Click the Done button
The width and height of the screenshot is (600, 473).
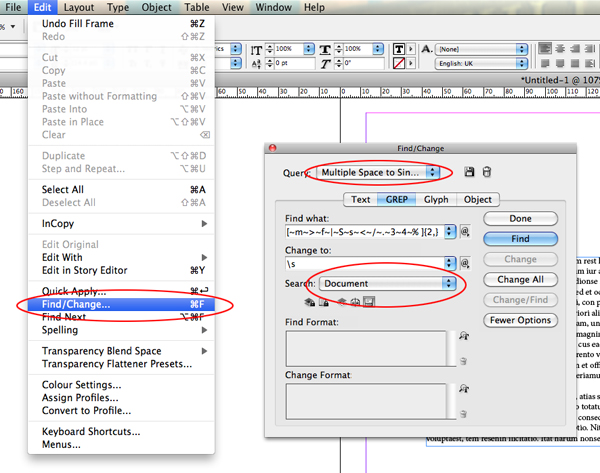520,219
